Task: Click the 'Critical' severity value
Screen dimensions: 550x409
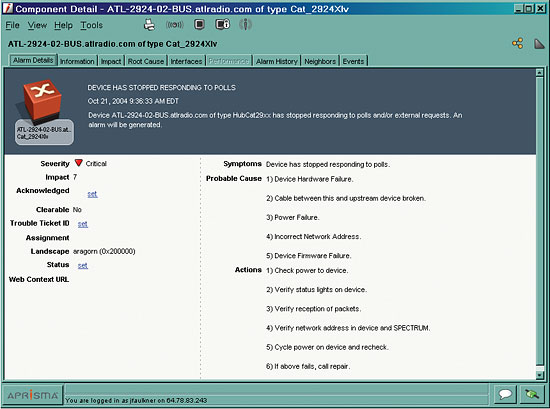Action: click(96, 163)
